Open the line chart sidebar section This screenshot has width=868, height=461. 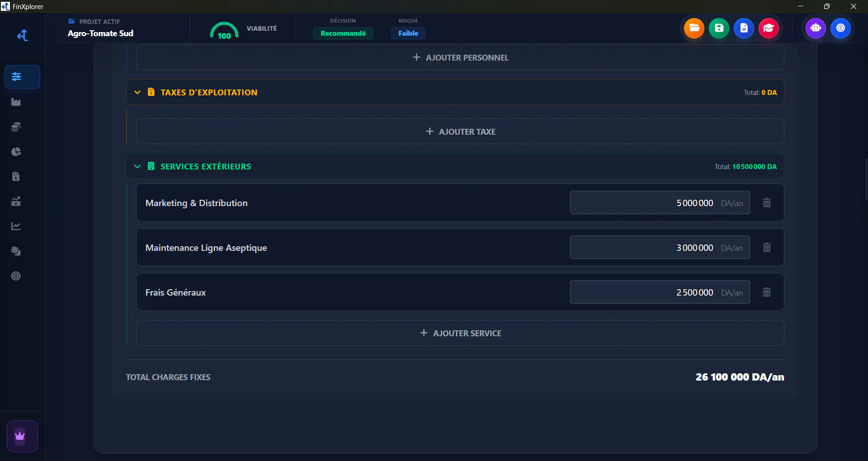[x=16, y=226]
